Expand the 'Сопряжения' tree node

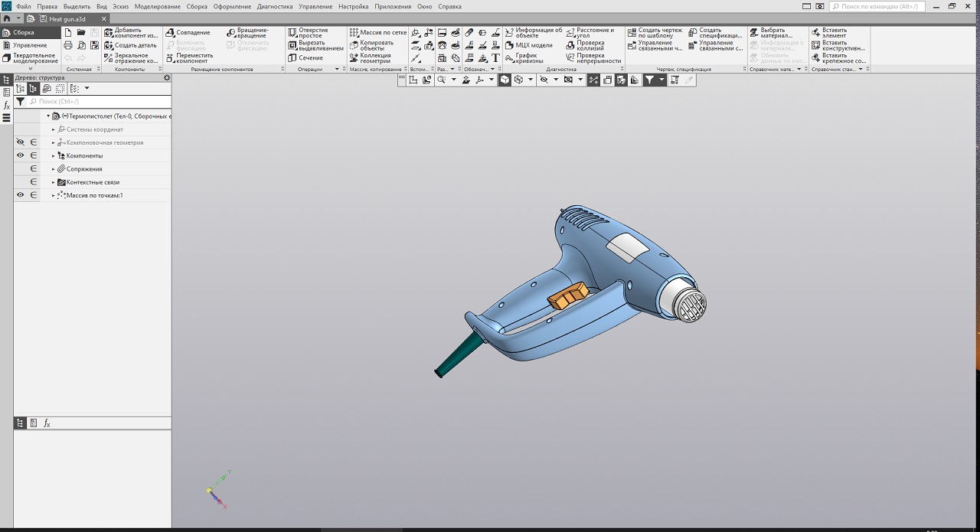tap(54, 169)
